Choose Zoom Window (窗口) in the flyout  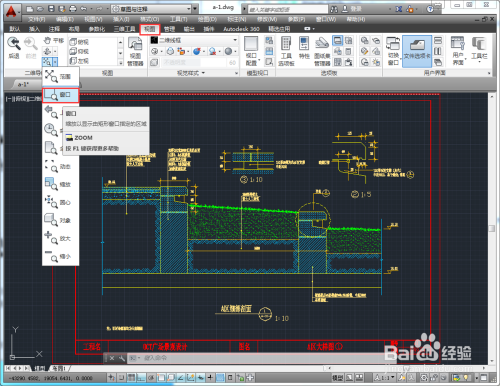coord(60,95)
